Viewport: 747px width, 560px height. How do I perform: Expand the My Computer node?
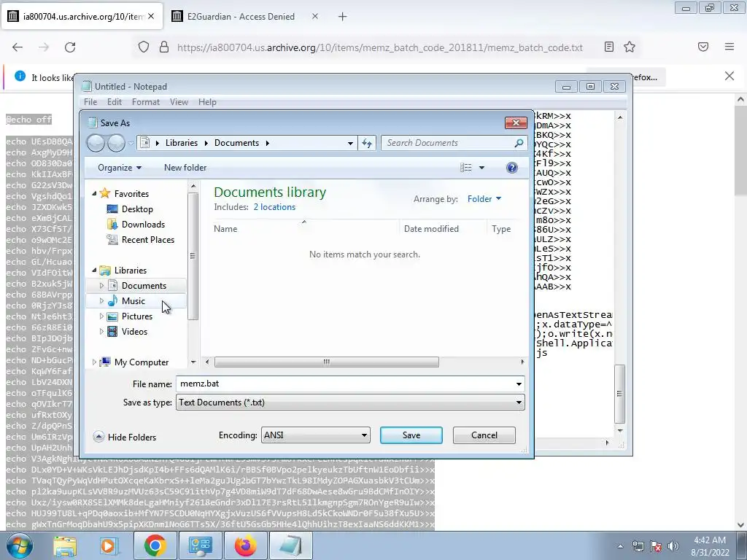click(x=94, y=362)
